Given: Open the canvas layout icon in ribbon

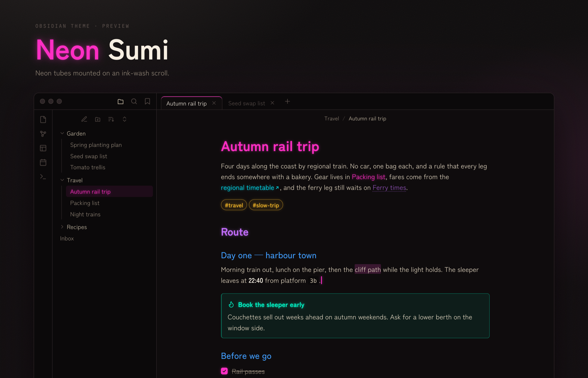Looking at the screenshot, I should coord(43,148).
